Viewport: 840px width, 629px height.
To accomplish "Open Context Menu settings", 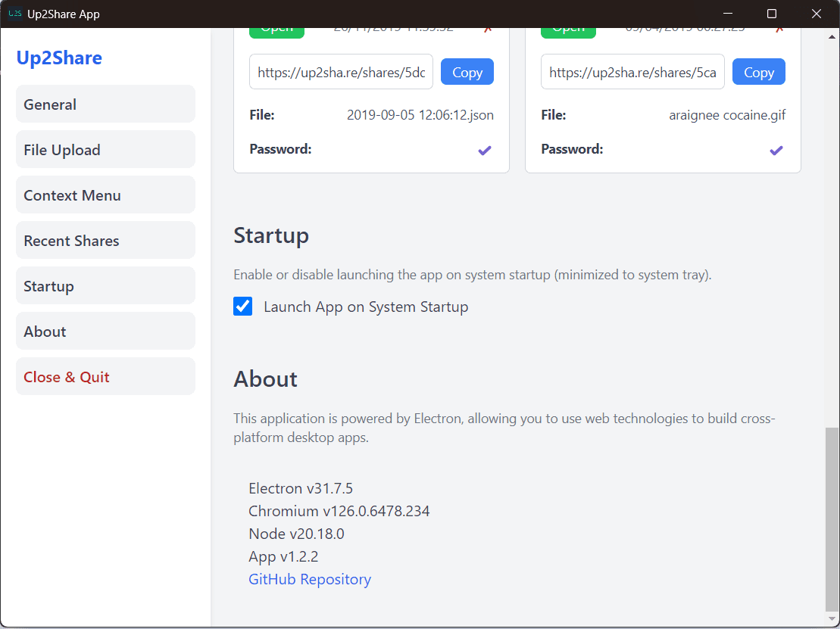I will [105, 195].
